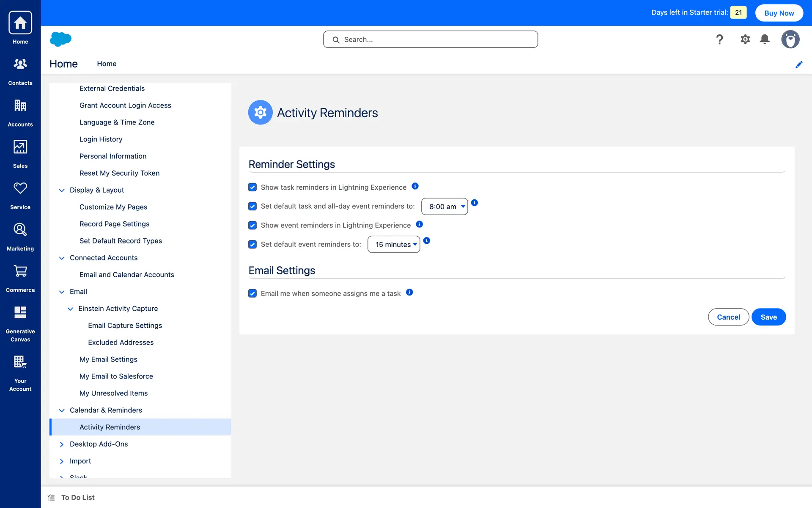Select My Email Settings menu item
Viewport: 812px width, 508px height.
point(108,359)
